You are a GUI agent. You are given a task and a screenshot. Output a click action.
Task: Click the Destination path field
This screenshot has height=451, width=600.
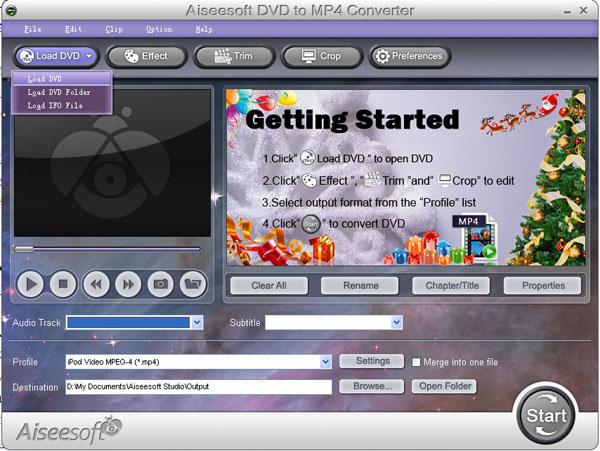(199, 387)
